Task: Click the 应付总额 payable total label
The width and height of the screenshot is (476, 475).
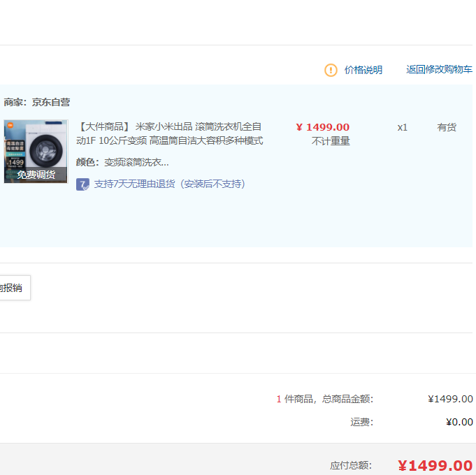Action: (x=351, y=465)
